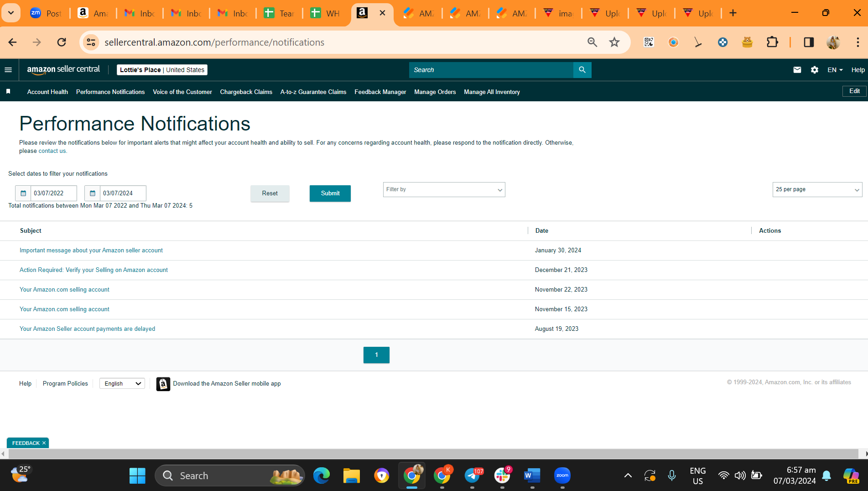The width and height of the screenshot is (868, 491).
Task: Launch Microsoft Edge from the taskbar
Action: click(x=322, y=475)
